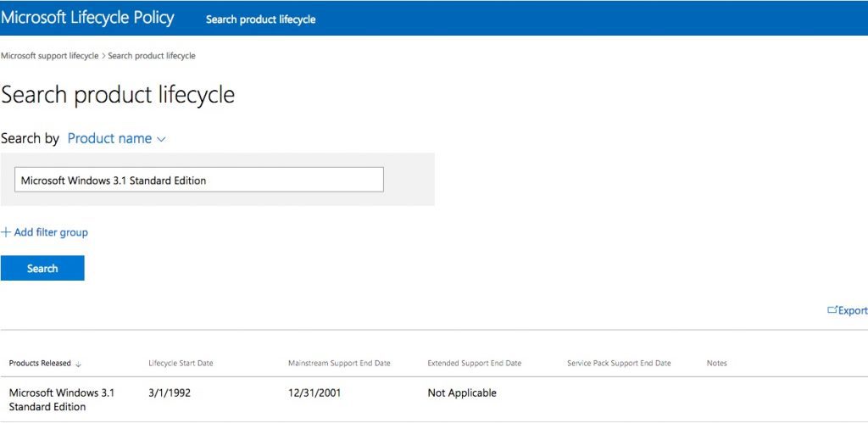The height and width of the screenshot is (423, 868).
Task: Click Mainstream Support End Date column header
Action: (339, 363)
